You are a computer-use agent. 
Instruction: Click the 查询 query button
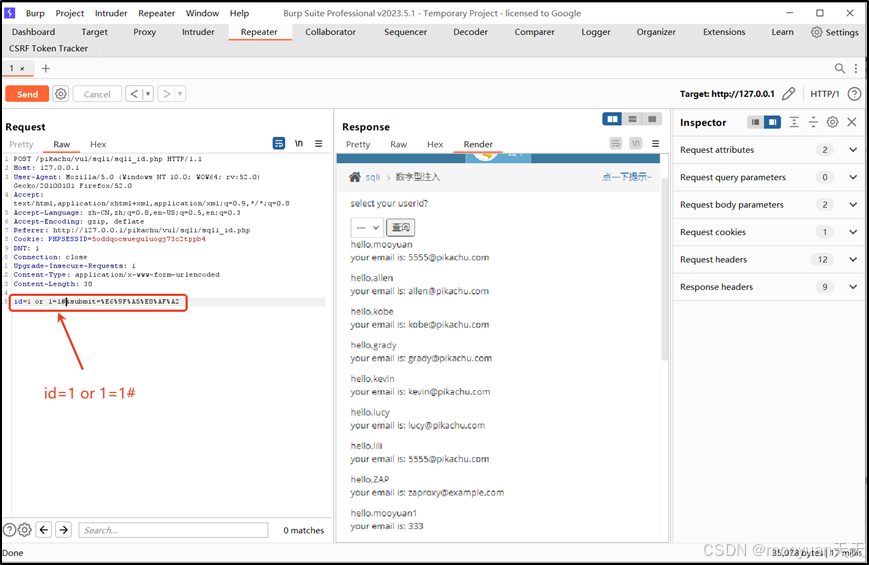coord(401,227)
